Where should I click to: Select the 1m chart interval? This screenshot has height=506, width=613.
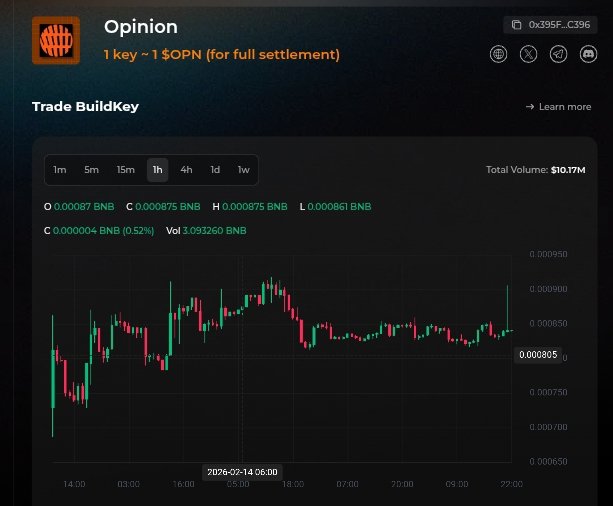click(x=60, y=170)
